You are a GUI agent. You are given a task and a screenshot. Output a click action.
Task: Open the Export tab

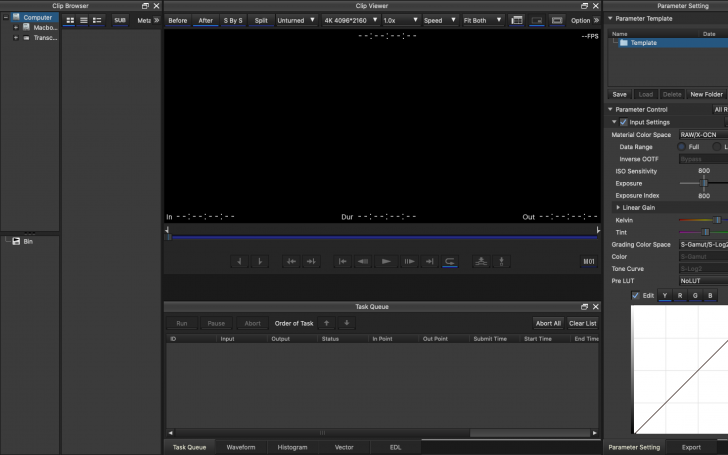[691, 447]
